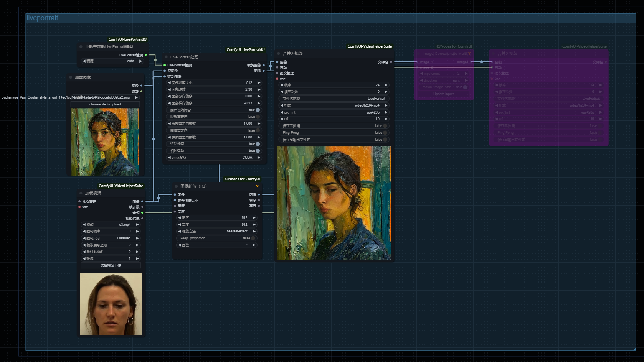Image resolution: width=644 pixels, height=362 pixels.
Task: Click the LivePortrait管线 output socket on the loader node
Action: pyautogui.click(x=145, y=55)
